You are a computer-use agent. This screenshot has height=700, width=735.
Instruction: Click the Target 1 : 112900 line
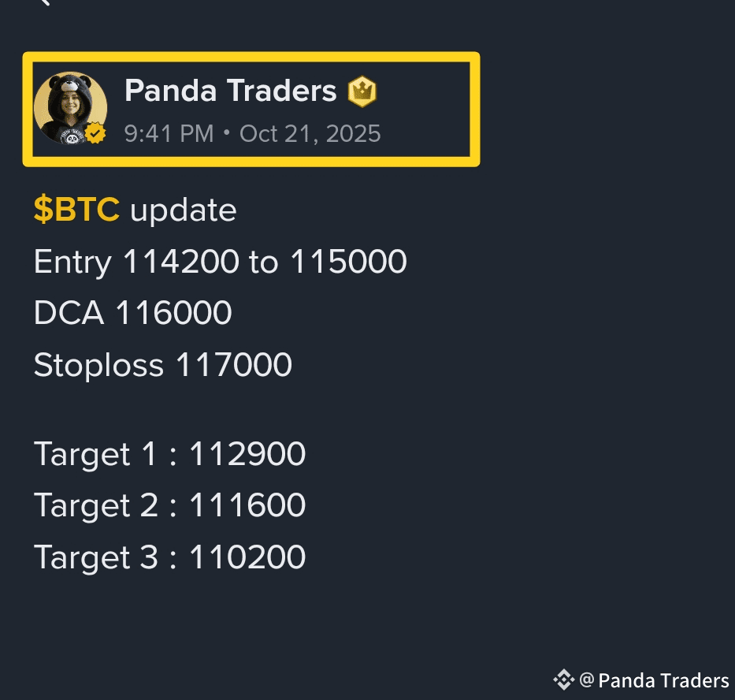point(169,454)
